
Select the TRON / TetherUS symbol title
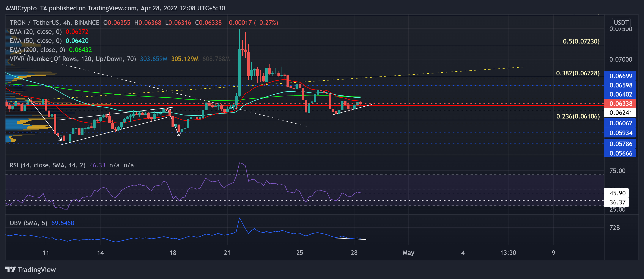tap(54, 22)
